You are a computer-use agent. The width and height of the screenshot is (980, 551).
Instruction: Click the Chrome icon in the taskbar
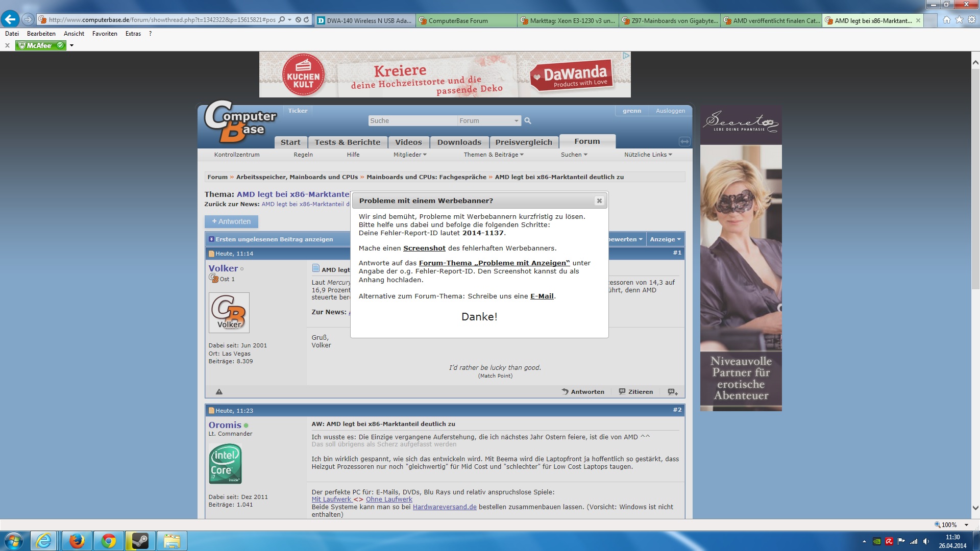click(108, 541)
